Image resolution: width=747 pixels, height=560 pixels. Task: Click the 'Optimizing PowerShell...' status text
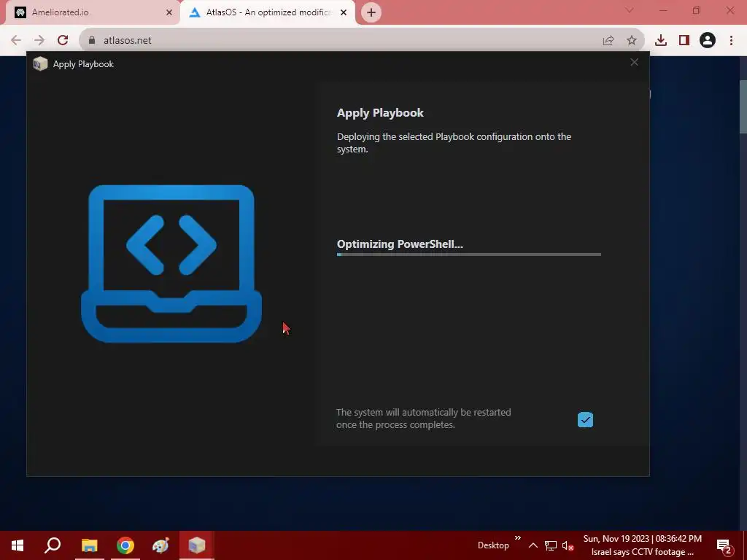tap(400, 244)
